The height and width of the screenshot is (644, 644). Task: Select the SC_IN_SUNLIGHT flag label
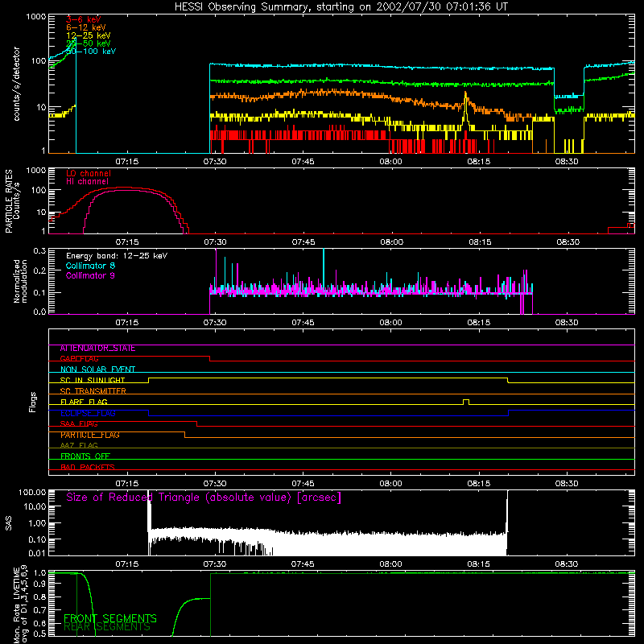93,380
